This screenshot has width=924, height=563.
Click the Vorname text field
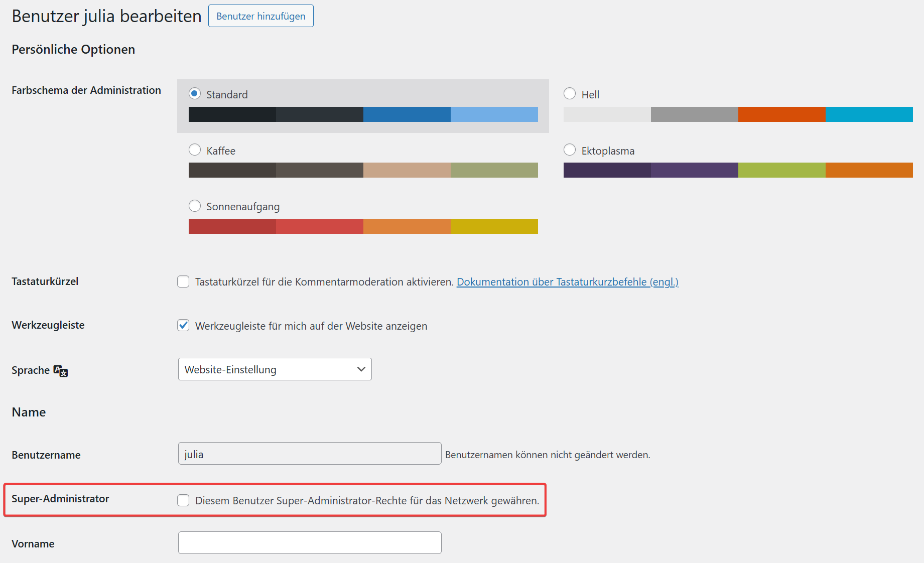[x=310, y=542]
